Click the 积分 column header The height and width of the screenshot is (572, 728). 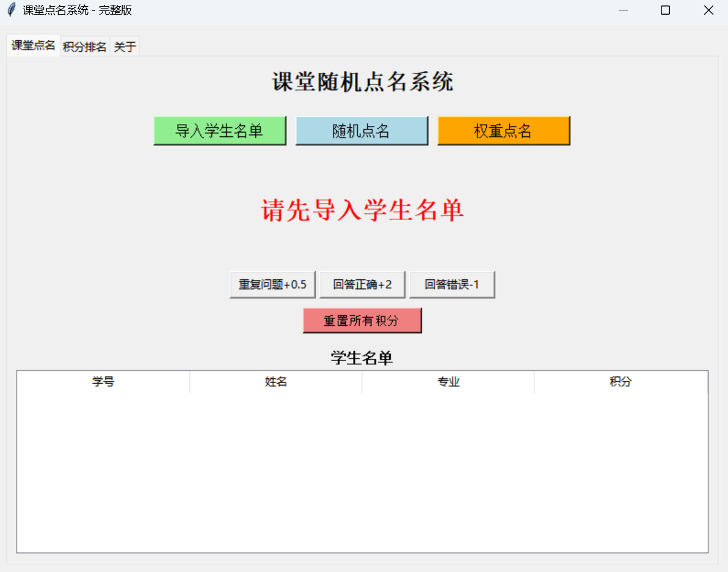coord(621,382)
